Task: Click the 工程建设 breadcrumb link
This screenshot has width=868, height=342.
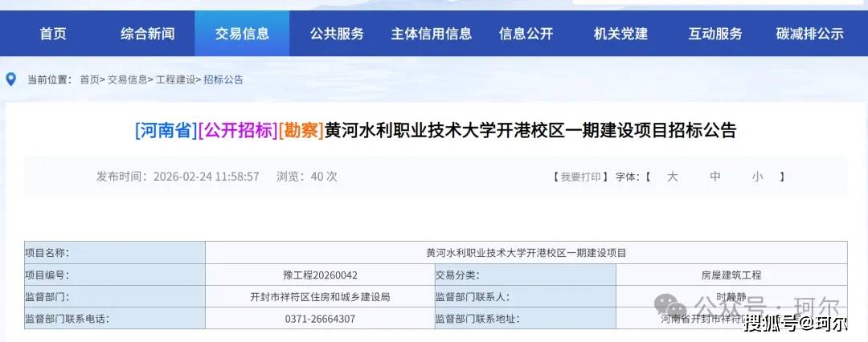Action: [x=175, y=79]
